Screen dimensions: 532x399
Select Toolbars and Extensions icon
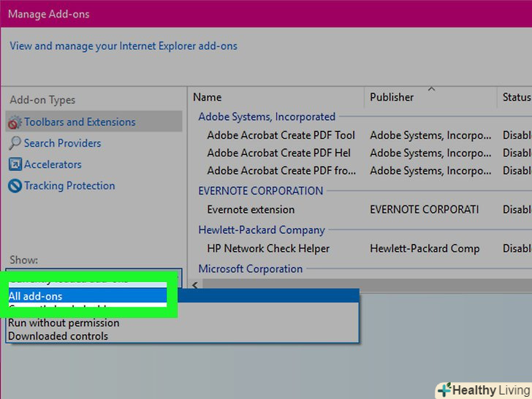click(15, 123)
